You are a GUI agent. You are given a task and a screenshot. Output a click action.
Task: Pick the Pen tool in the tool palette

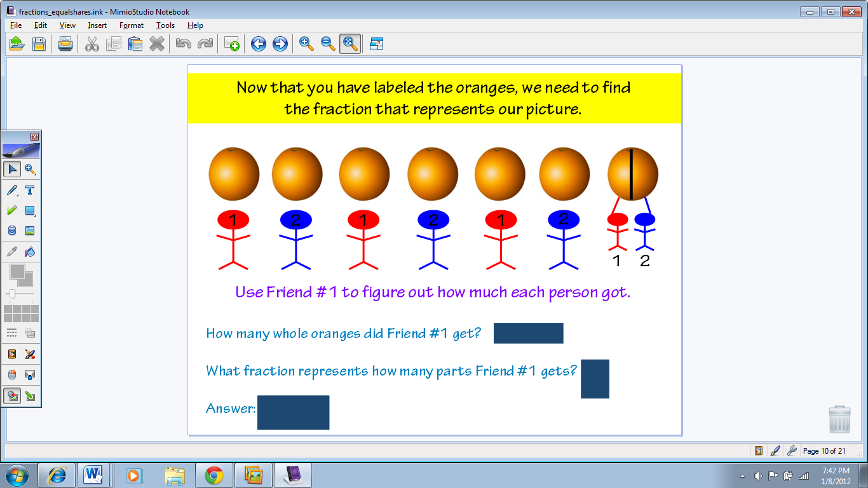click(x=12, y=190)
